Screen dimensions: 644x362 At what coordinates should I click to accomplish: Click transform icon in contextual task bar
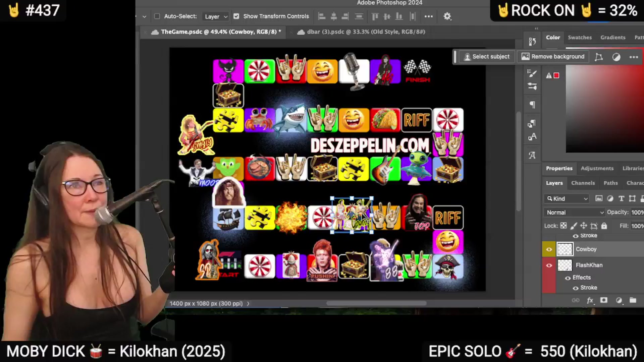pyautogui.click(x=599, y=57)
